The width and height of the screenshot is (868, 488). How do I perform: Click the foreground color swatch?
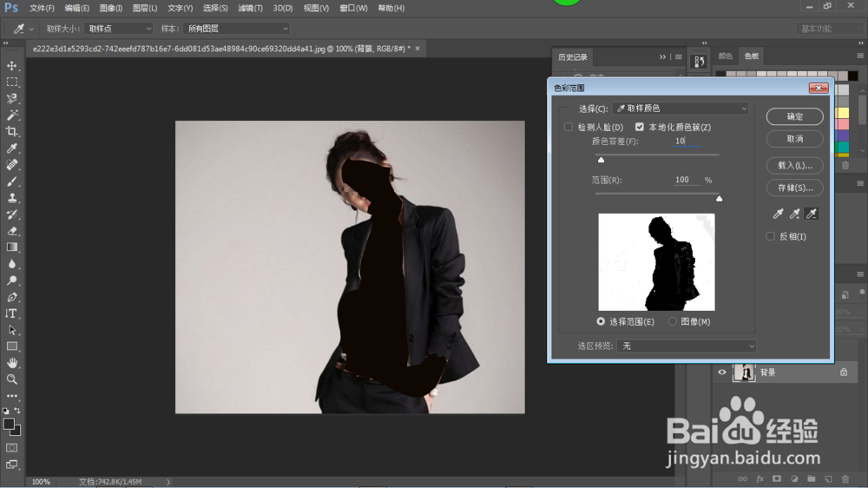9,424
